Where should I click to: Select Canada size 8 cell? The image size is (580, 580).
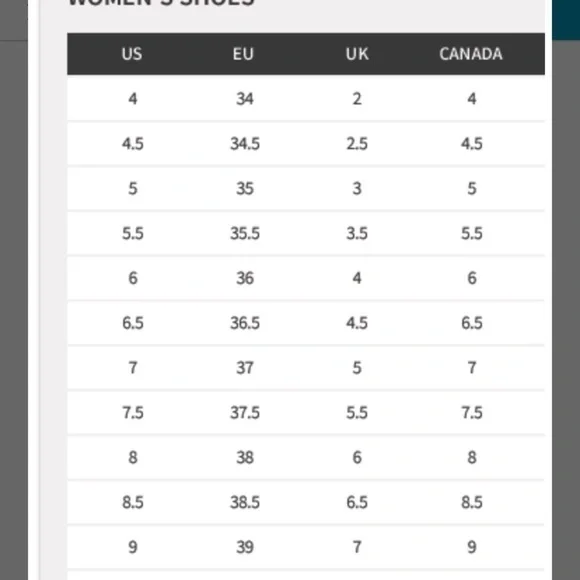(x=472, y=458)
